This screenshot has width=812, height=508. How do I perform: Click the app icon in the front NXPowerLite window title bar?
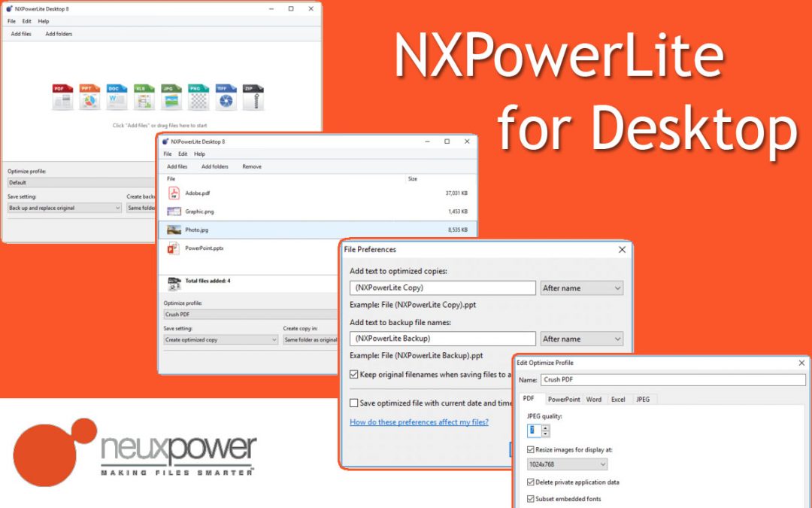point(165,141)
